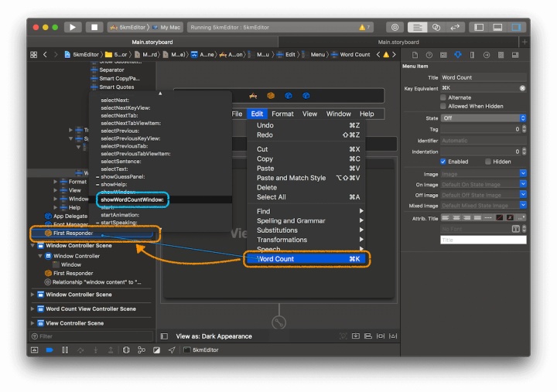Open the Off Image dropdown
This screenshot has width=557, height=392.
[x=523, y=195]
